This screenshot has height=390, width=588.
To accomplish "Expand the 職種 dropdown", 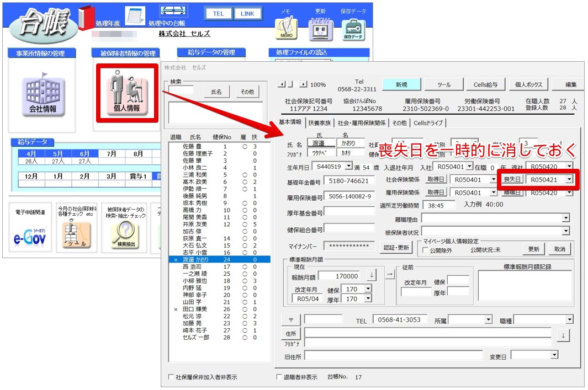I will 570,319.
